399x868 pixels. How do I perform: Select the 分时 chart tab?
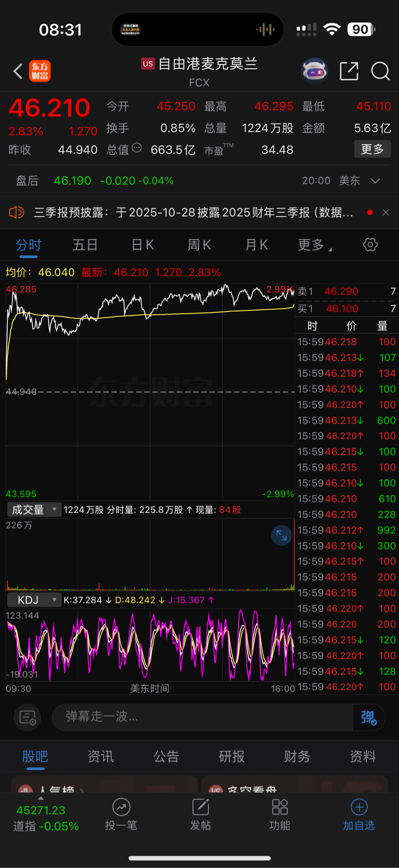(29, 245)
